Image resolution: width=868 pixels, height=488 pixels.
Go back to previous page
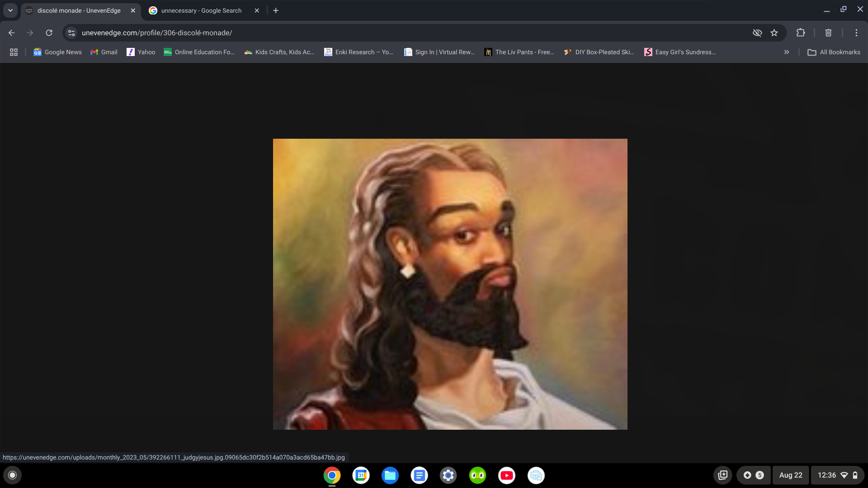coord(12,33)
